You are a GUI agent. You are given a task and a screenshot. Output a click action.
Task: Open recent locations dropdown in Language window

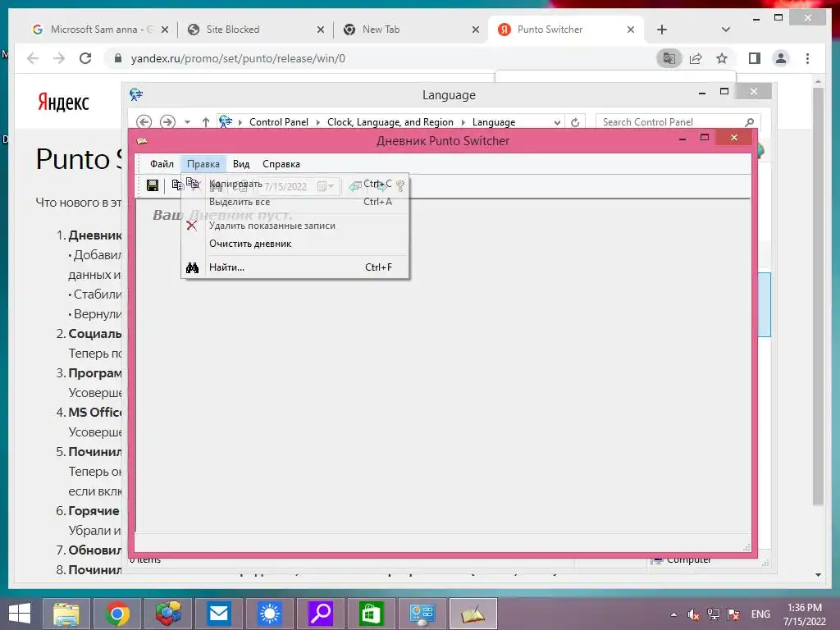(188, 122)
